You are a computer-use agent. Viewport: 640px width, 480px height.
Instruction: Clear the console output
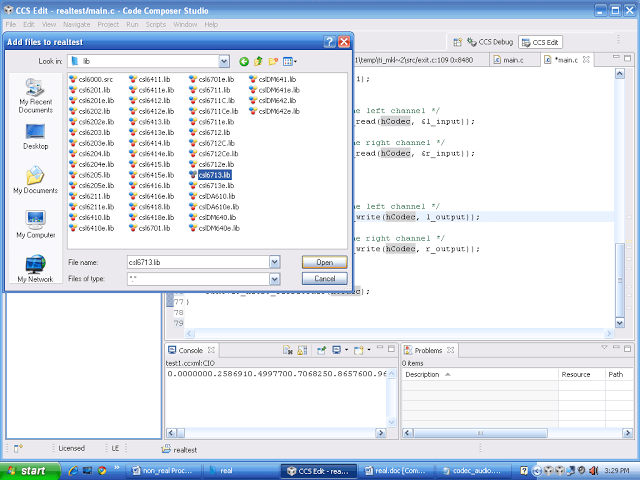tap(288, 350)
